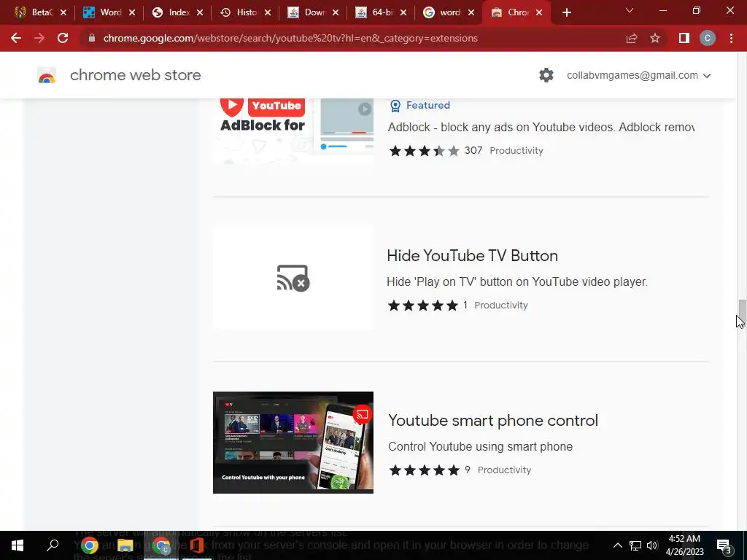Open File Explorer from the taskbar

pos(125,545)
